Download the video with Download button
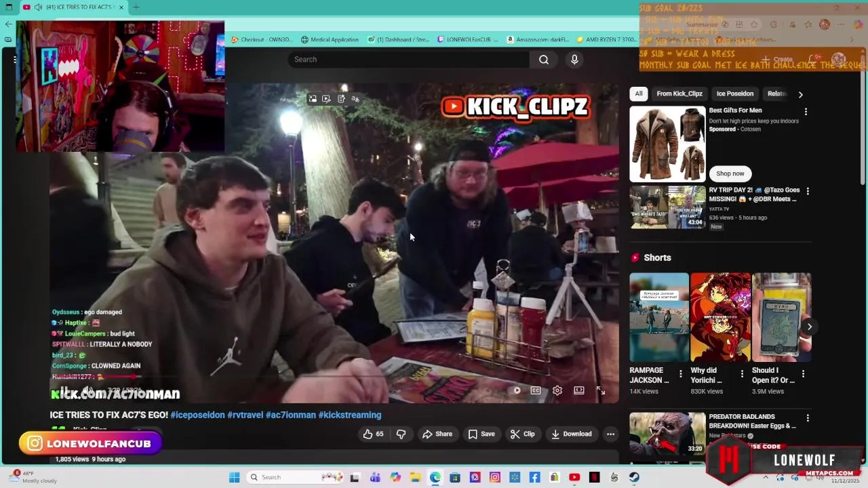The width and height of the screenshot is (868, 488). [572, 434]
